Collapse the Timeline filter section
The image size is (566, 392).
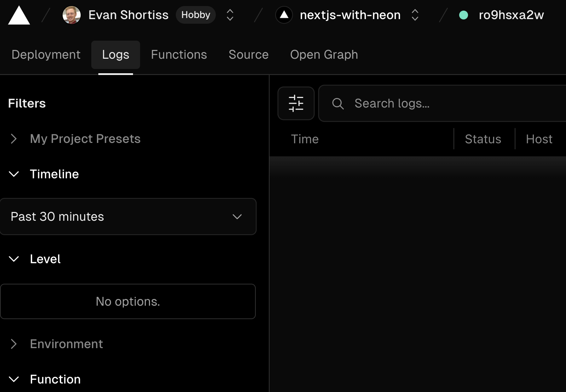click(x=14, y=174)
